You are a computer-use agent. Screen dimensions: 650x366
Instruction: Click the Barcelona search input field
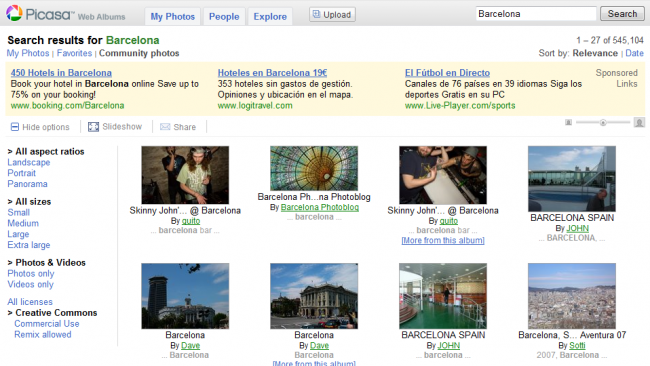click(x=536, y=14)
